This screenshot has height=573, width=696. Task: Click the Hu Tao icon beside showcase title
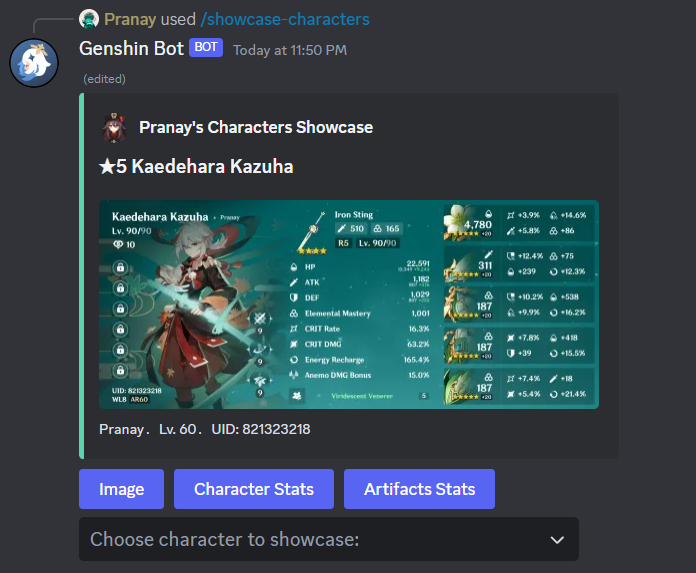115,127
